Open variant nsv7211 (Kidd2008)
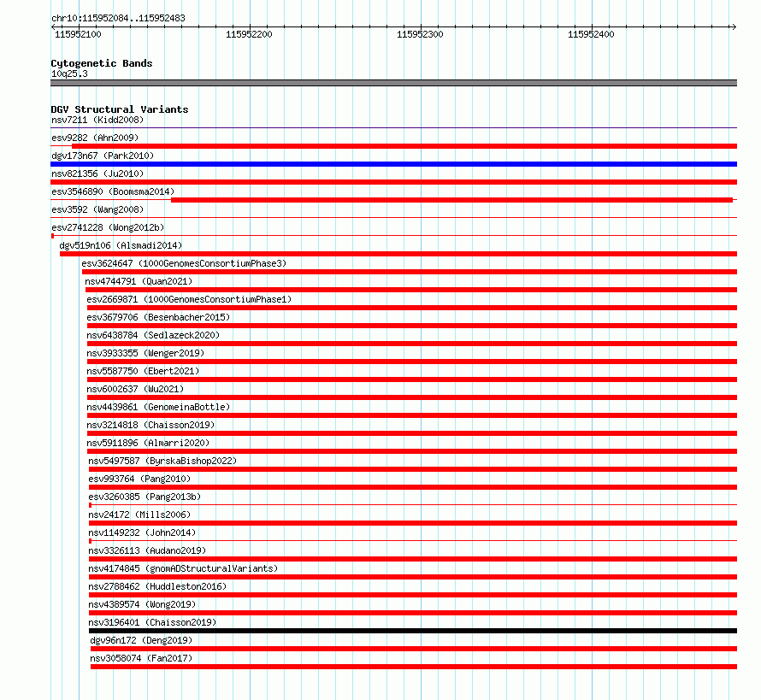 pos(97,120)
